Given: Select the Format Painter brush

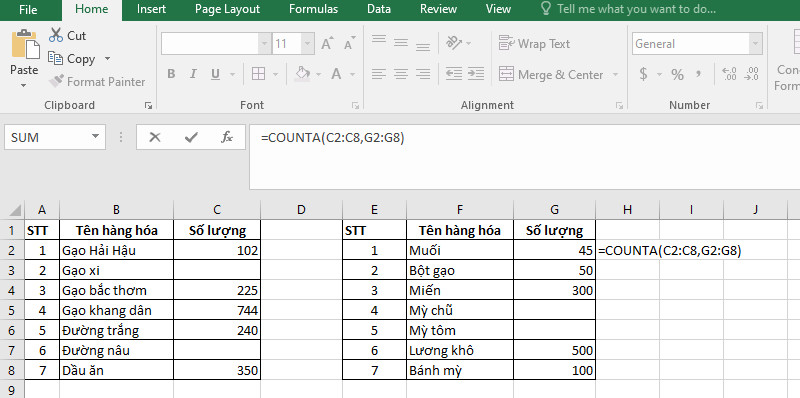Looking at the screenshot, I should 56,81.
